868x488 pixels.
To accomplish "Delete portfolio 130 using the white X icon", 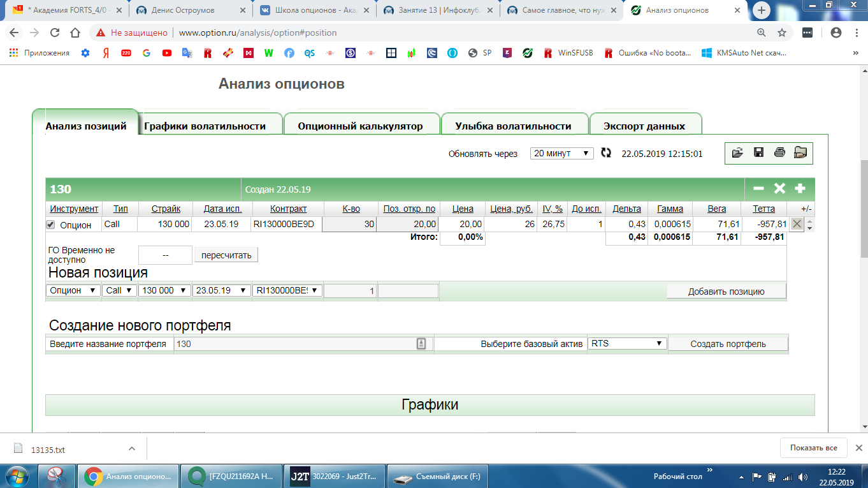I will (779, 189).
